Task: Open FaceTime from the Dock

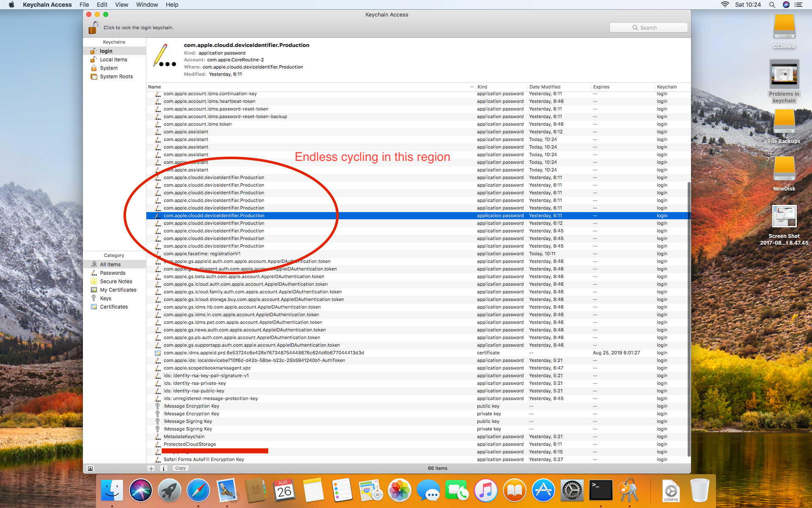Action: click(457, 491)
